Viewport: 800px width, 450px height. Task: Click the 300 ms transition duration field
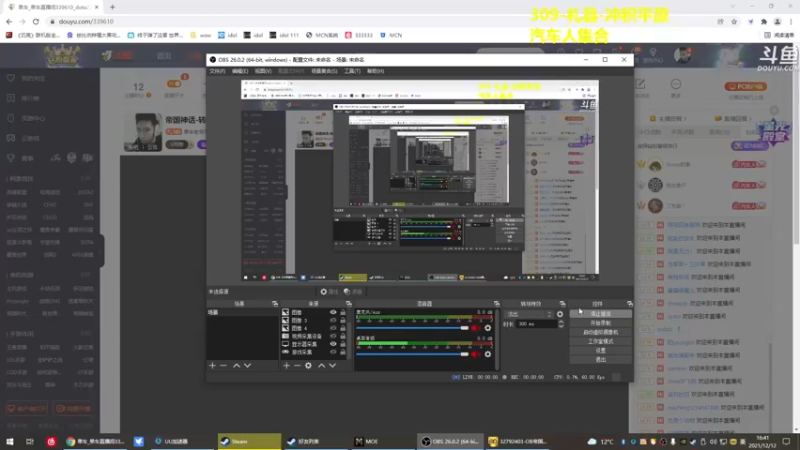click(x=536, y=324)
